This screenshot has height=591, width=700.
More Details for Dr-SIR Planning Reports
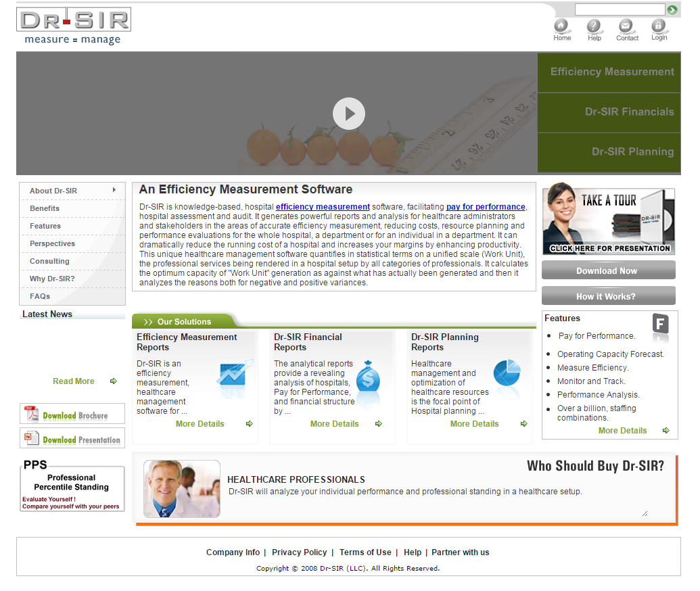point(475,423)
